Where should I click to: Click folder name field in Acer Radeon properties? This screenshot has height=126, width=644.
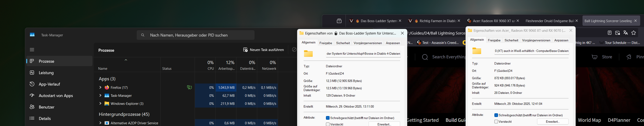tap(532, 51)
